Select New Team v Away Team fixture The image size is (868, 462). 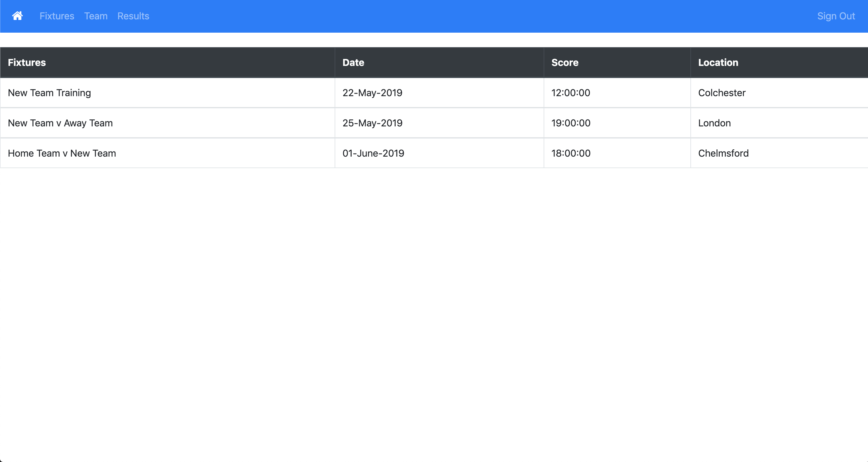60,123
